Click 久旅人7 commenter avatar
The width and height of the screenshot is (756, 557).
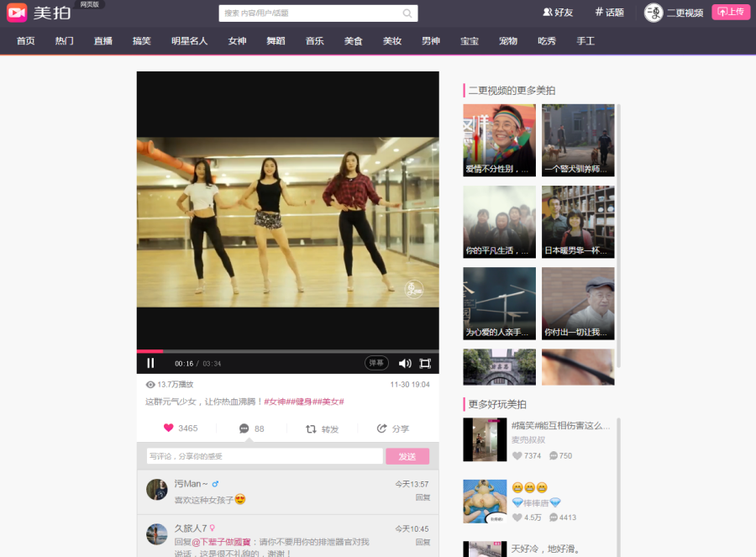(157, 534)
